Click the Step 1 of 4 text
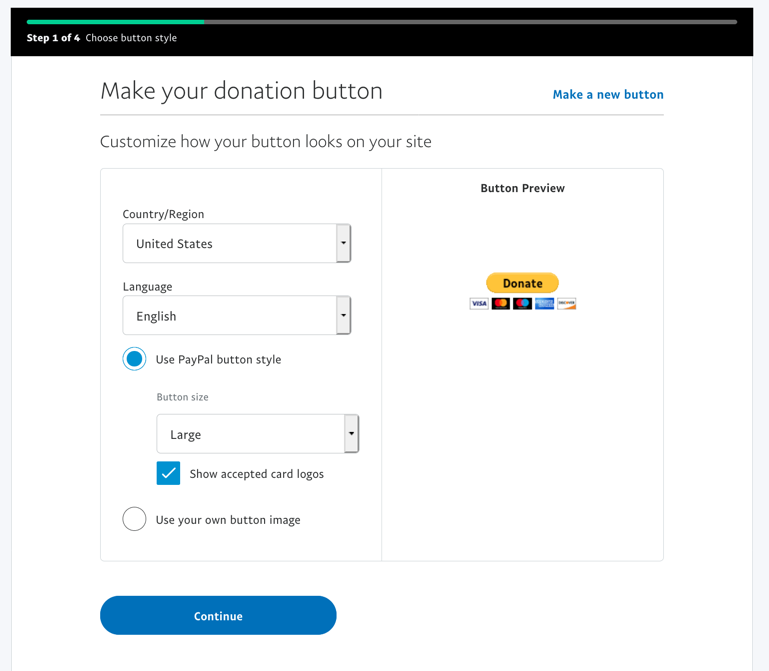The image size is (769, 671). (53, 38)
